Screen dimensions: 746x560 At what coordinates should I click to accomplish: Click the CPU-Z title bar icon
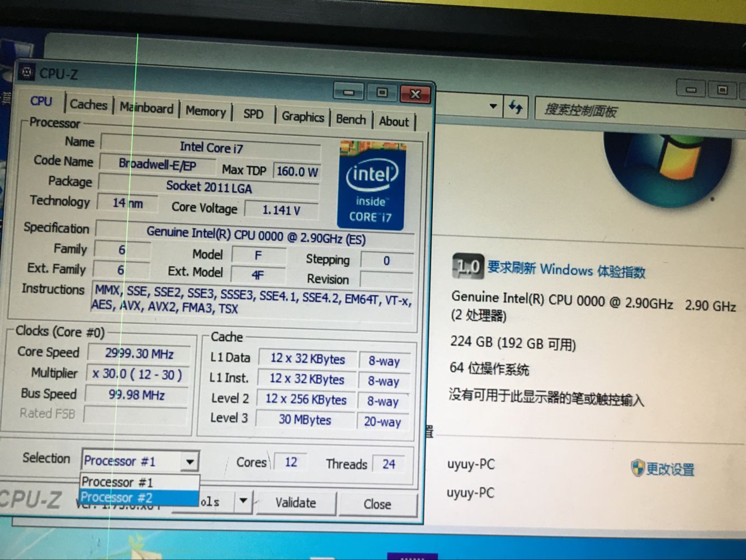[x=26, y=72]
